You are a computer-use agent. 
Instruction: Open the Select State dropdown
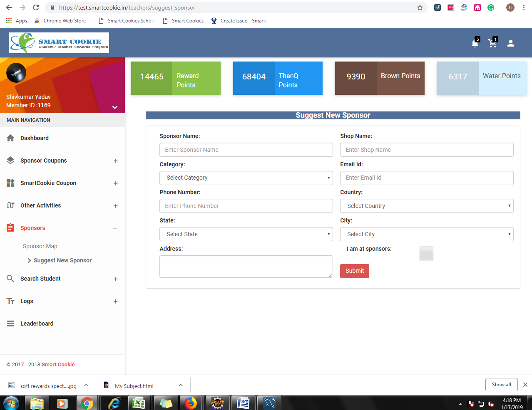tap(246, 234)
